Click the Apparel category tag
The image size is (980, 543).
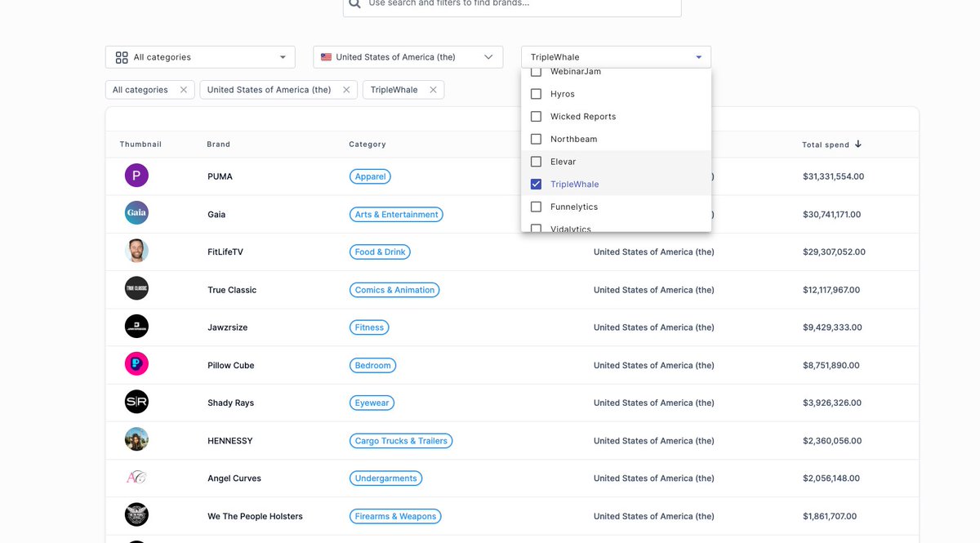370,176
